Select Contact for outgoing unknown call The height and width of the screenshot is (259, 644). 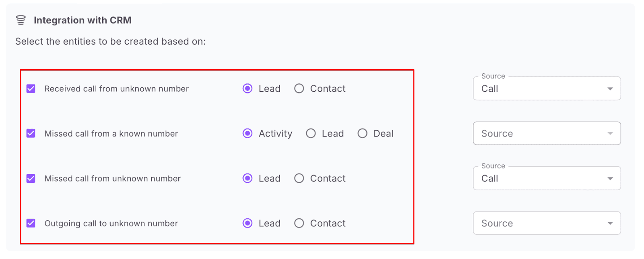point(299,223)
